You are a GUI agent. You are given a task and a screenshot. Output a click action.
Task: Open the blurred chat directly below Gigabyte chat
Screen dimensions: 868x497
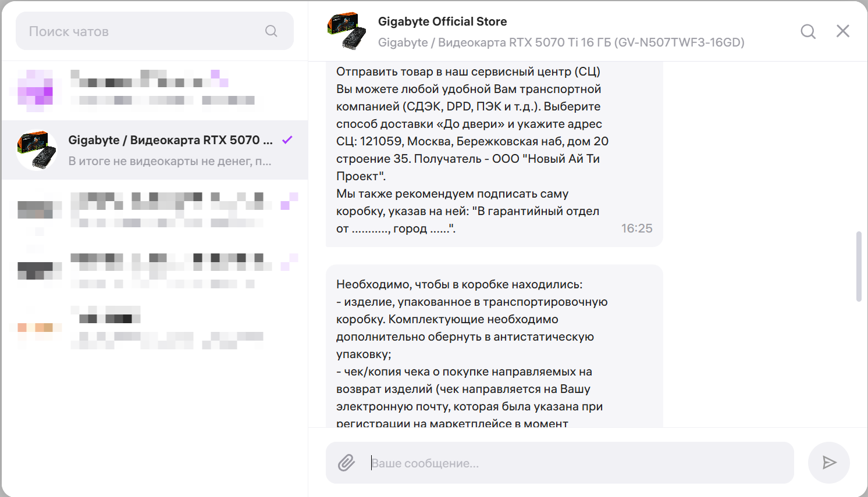pos(155,209)
